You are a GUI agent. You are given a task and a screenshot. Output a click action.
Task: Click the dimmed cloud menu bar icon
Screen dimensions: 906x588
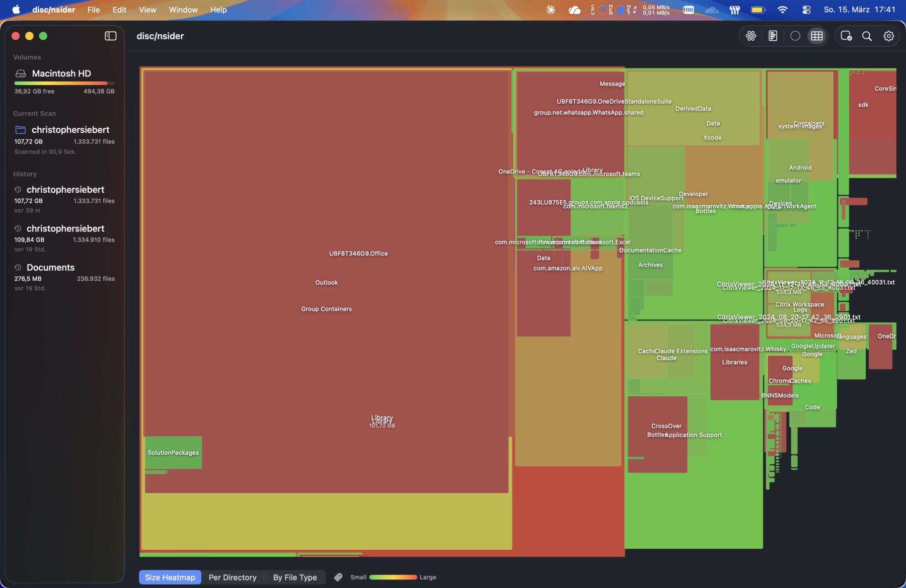(712, 10)
